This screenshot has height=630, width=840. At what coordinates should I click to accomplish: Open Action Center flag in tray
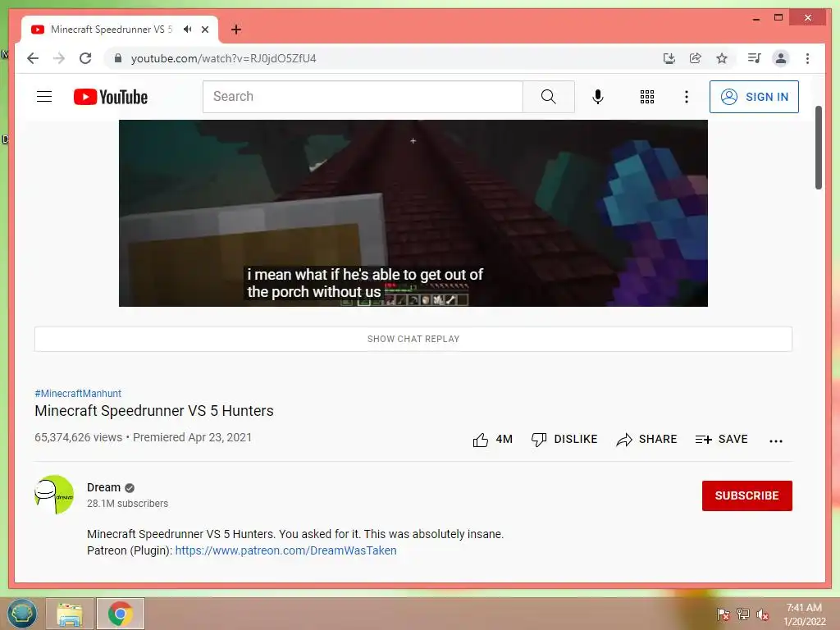point(723,614)
